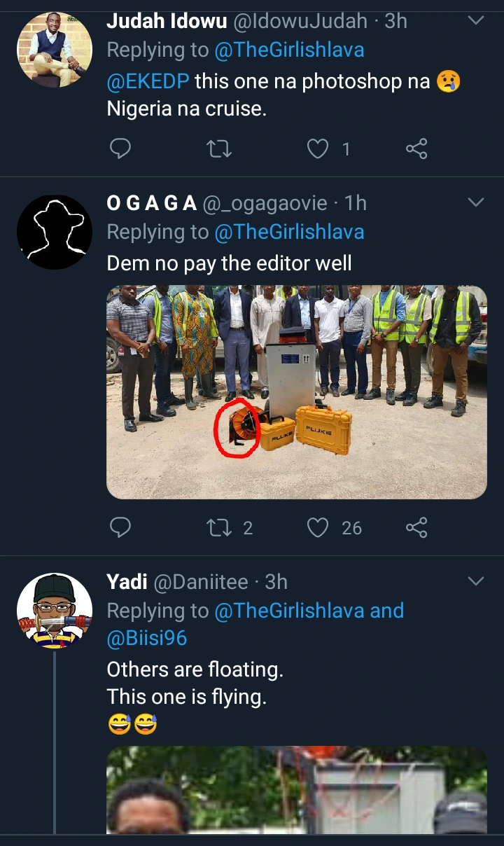
Task: Open Judah Idowu's profile picture
Action: (54, 50)
